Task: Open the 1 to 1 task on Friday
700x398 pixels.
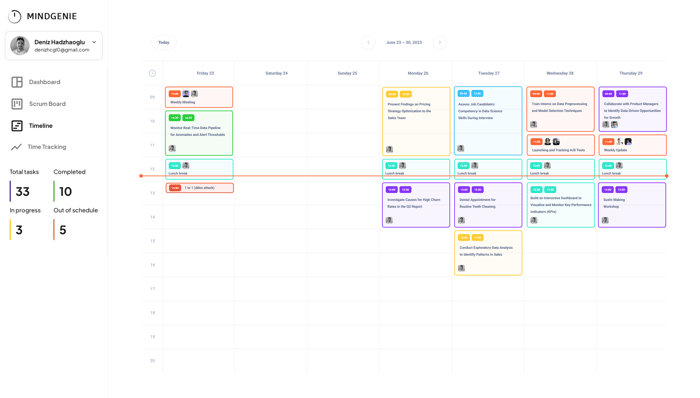Action: pyautogui.click(x=200, y=188)
